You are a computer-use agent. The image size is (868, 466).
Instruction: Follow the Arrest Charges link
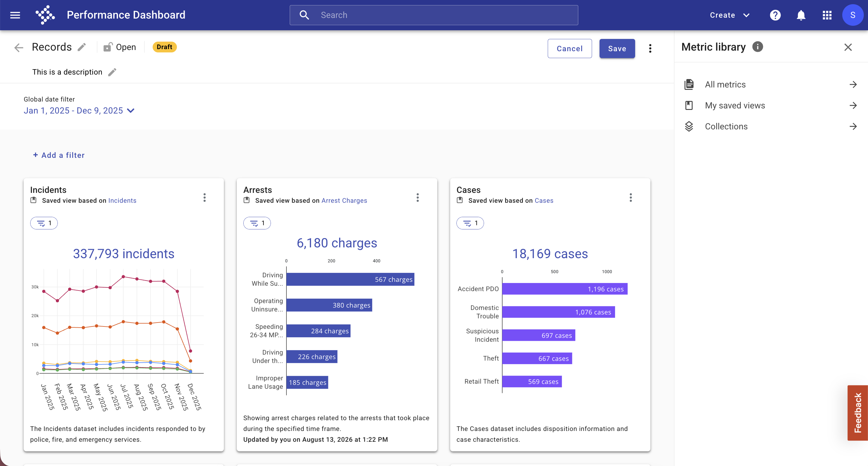coord(344,201)
